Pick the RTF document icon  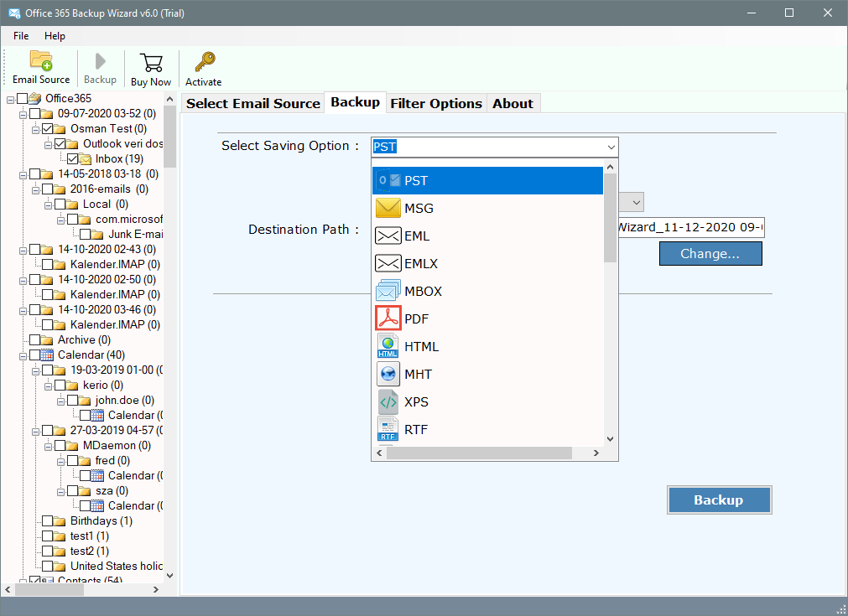tap(388, 429)
